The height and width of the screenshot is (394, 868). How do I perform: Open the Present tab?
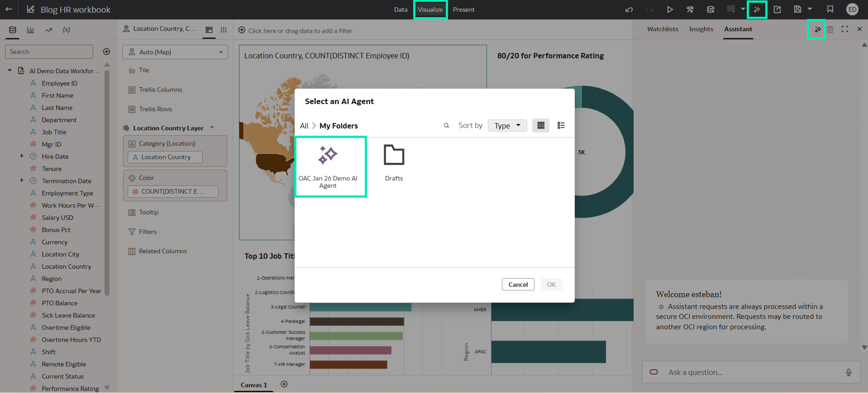[x=464, y=9]
